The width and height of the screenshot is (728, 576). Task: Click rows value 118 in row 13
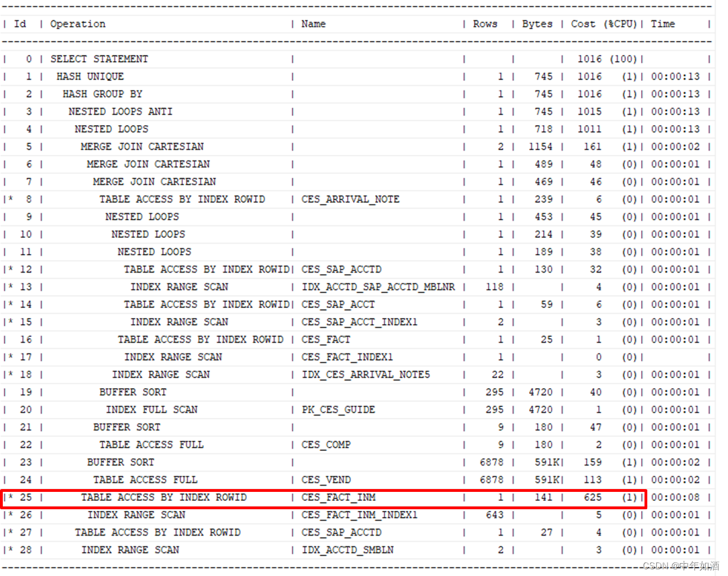pyautogui.click(x=494, y=287)
